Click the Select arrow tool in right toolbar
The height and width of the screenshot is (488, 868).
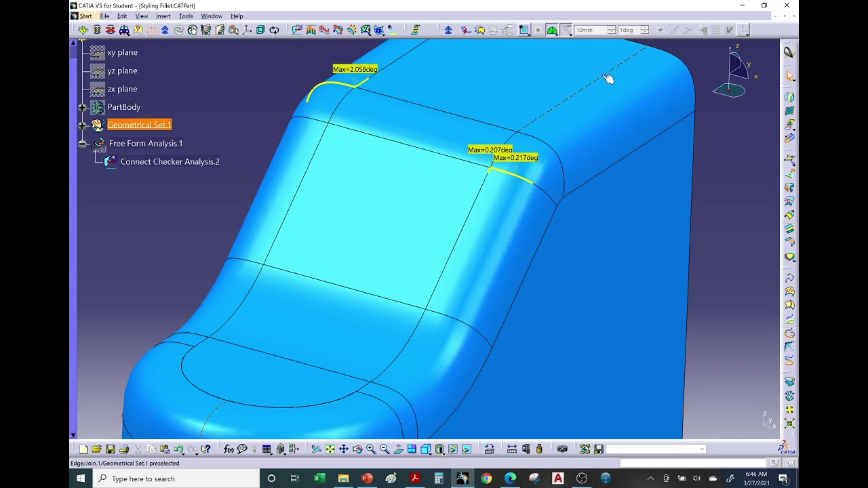(790, 75)
